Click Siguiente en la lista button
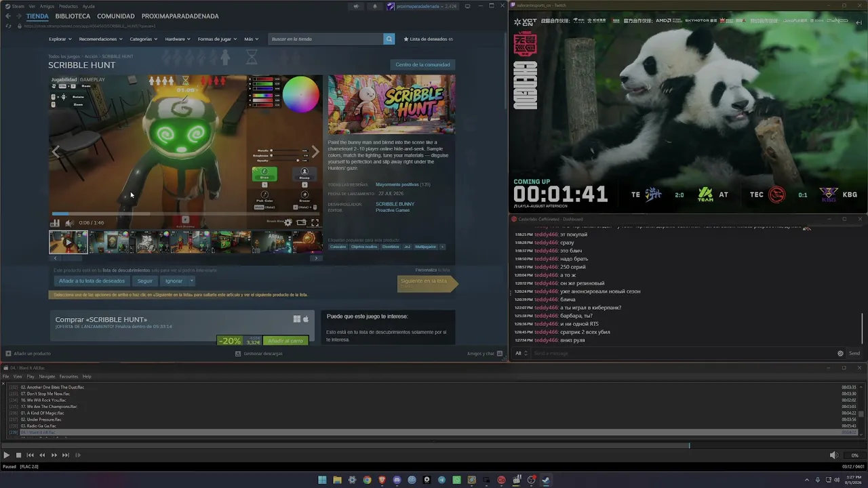Image resolution: width=868 pixels, height=488 pixels. (427, 283)
